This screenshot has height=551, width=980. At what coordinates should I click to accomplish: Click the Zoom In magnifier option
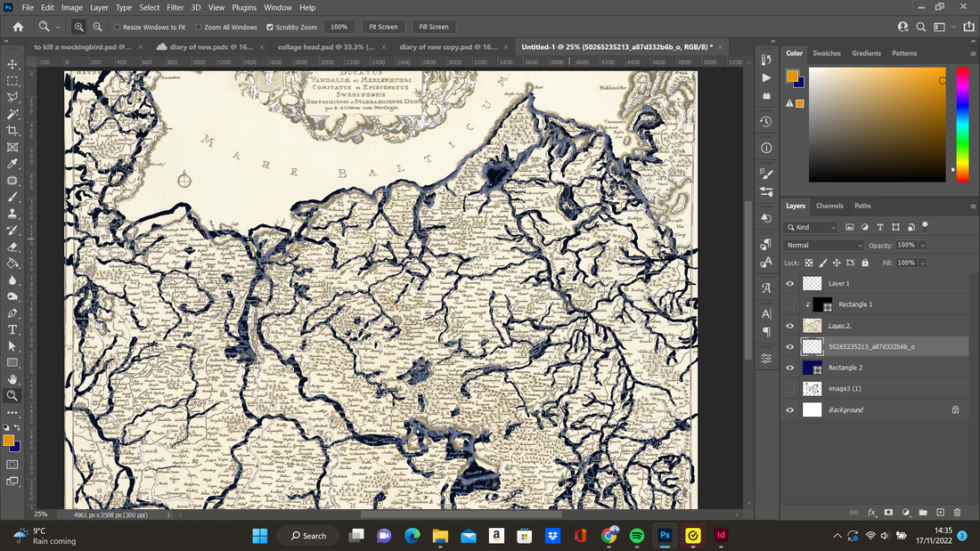(x=78, y=27)
